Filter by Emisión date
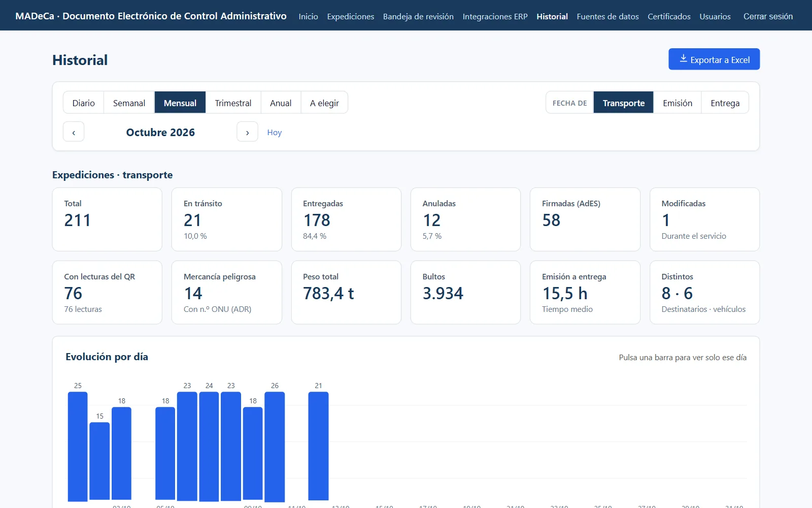The height and width of the screenshot is (508, 812). [678, 103]
